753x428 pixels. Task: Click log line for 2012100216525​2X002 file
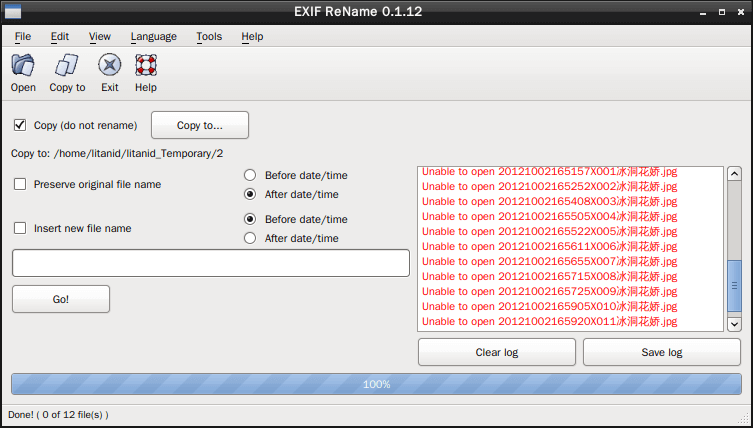[549, 186]
